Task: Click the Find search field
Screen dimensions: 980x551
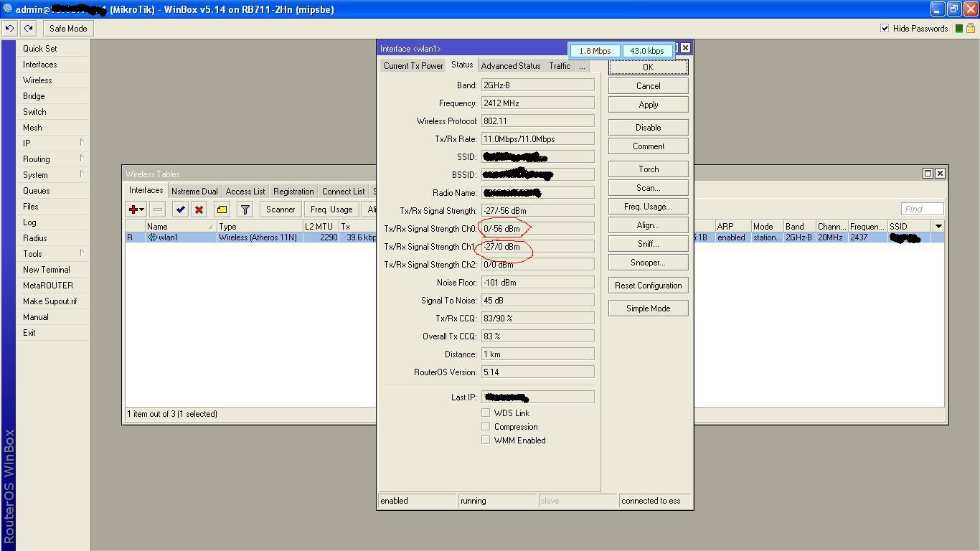Action: coord(922,209)
